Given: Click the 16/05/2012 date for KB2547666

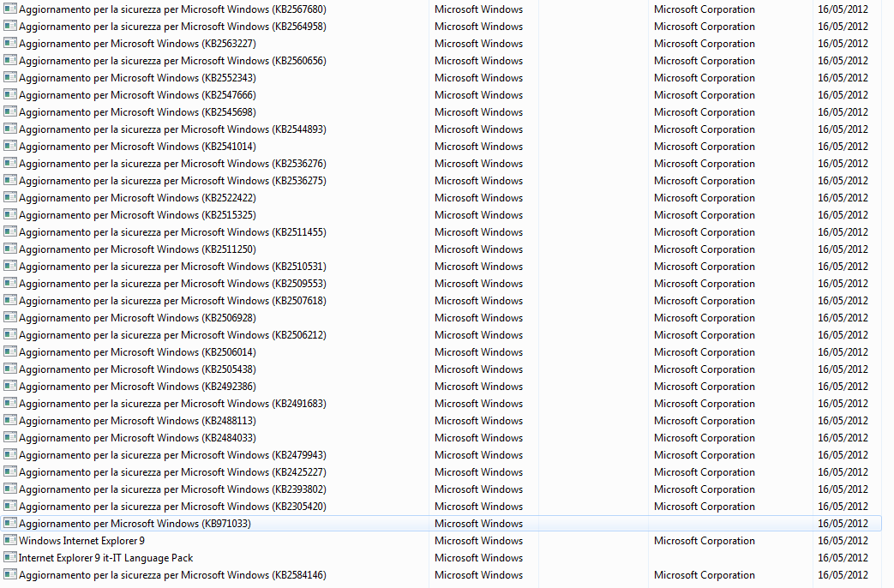Looking at the screenshot, I should (843, 94).
